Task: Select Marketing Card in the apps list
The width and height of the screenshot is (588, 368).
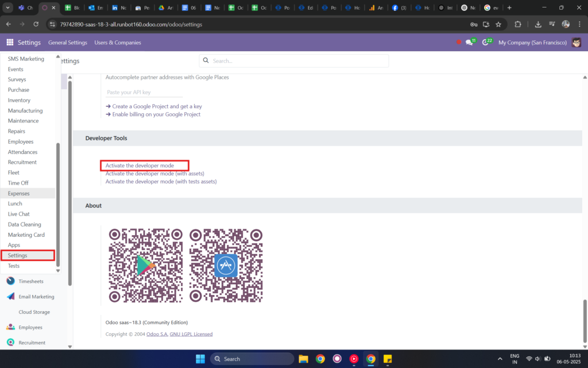Action: point(26,235)
